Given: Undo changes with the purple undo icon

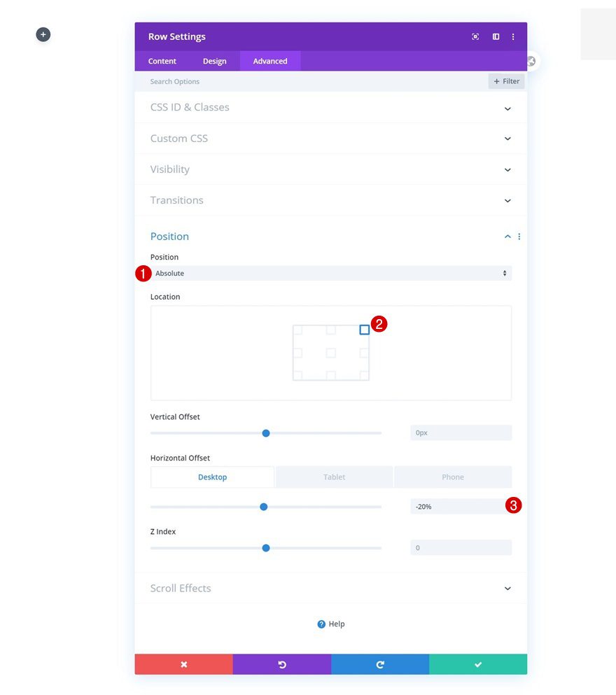Looking at the screenshot, I should pyautogui.click(x=281, y=664).
